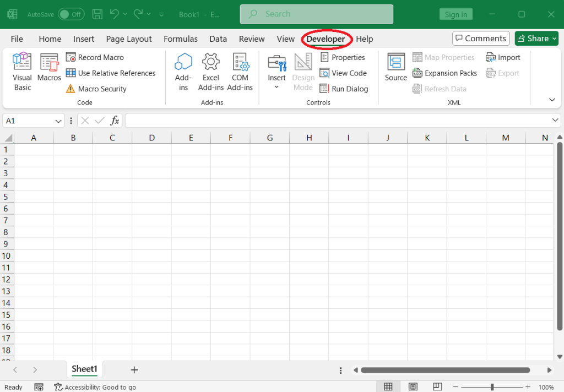Click the zoom slider handle
The height and width of the screenshot is (392, 564).
(x=492, y=386)
